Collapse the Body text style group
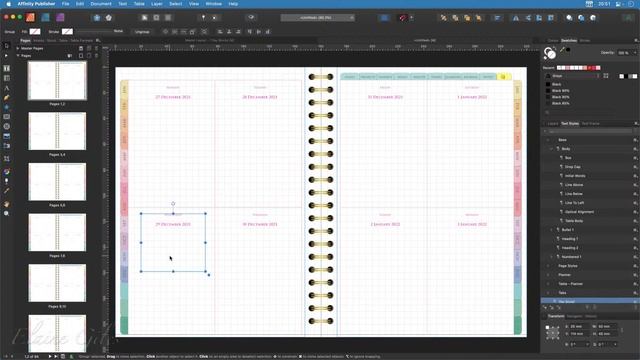This screenshot has width=640, height=360. tap(552, 149)
